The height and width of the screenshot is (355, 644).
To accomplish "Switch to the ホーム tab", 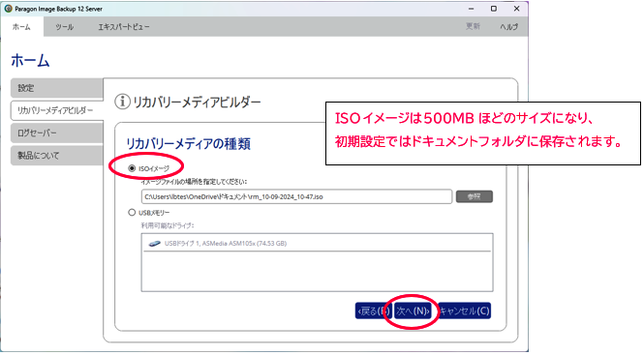I will point(21,27).
